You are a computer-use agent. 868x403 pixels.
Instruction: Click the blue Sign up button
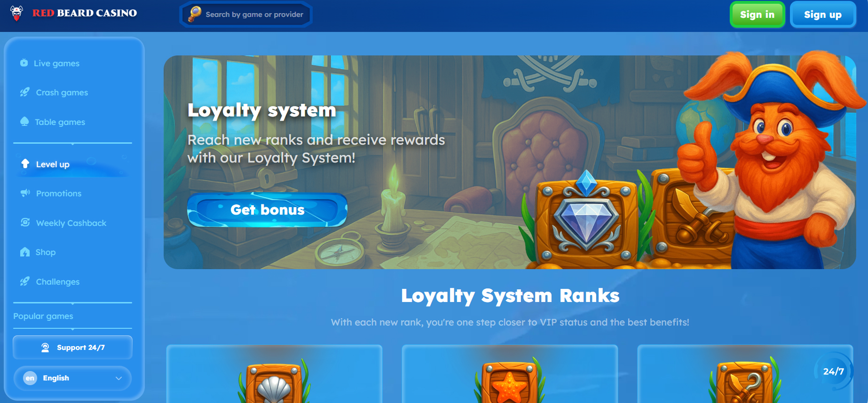823,15
